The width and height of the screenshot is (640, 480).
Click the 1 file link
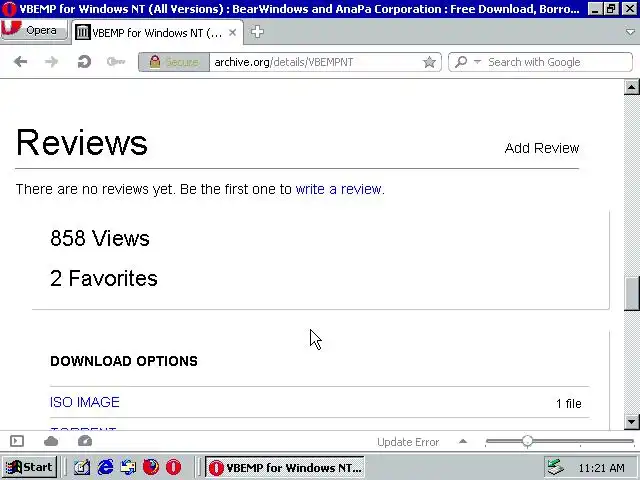(569, 403)
